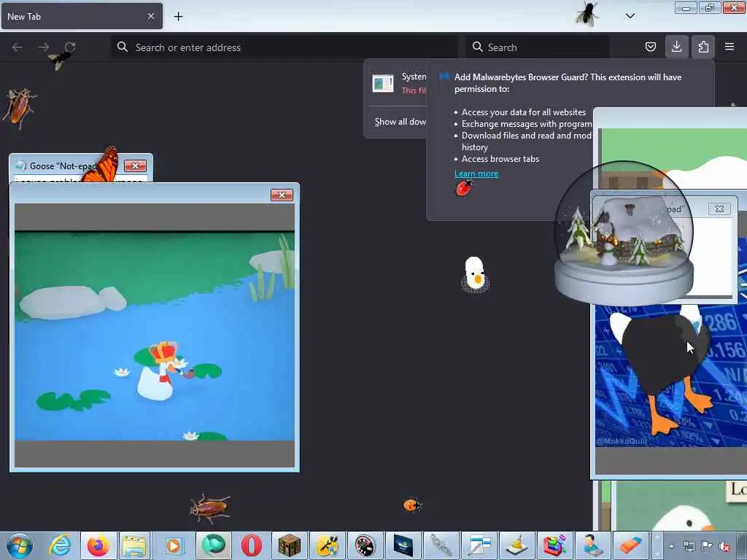The height and width of the screenshot is (560, 747).
Task: Reload the page with Firefox refresh button
Action: (x=70, y=47)
